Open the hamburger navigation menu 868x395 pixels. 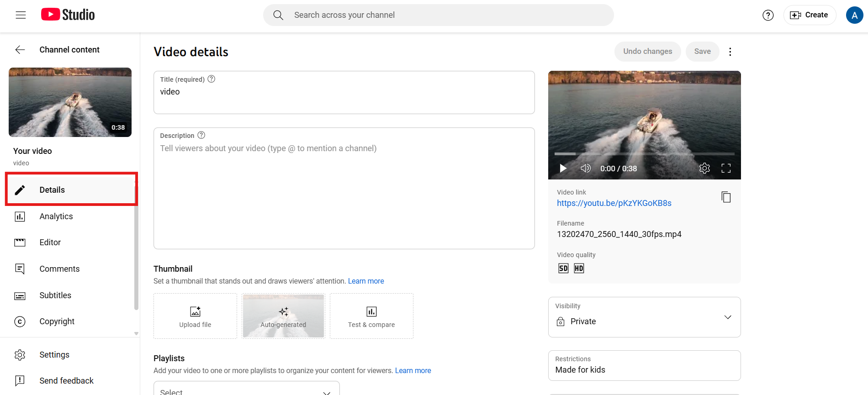coord(21,15)
